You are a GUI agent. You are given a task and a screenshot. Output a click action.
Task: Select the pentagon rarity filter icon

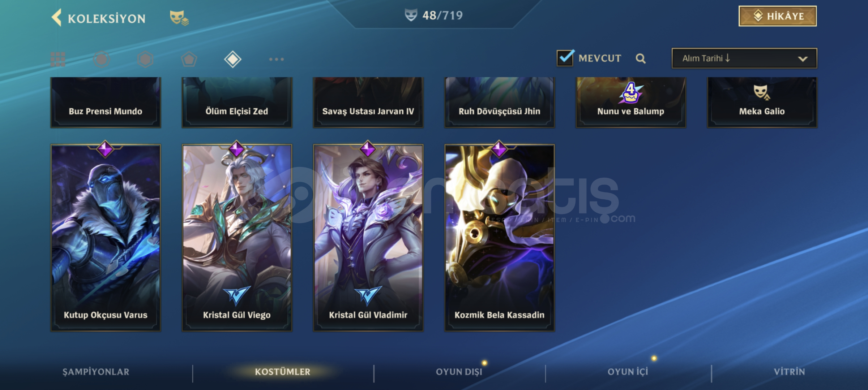coord(189,59)
